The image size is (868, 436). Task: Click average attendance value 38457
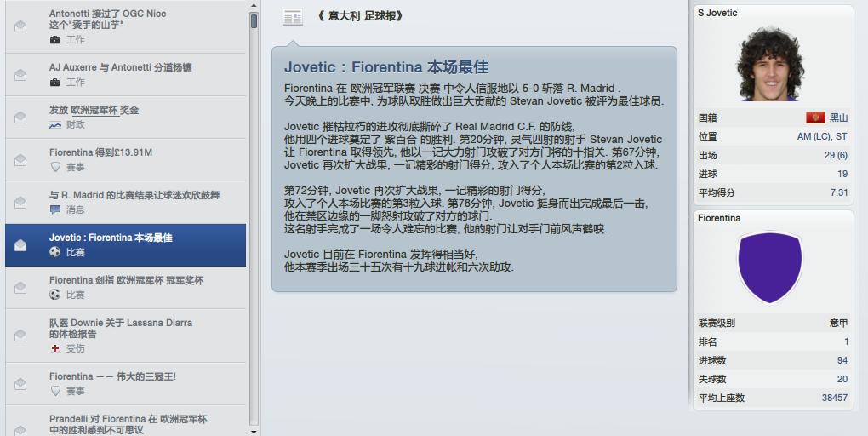(835, 398)
